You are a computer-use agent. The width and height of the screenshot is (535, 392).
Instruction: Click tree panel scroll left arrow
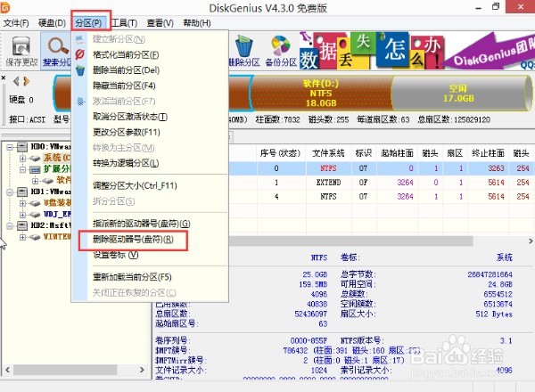coord(7,370)
